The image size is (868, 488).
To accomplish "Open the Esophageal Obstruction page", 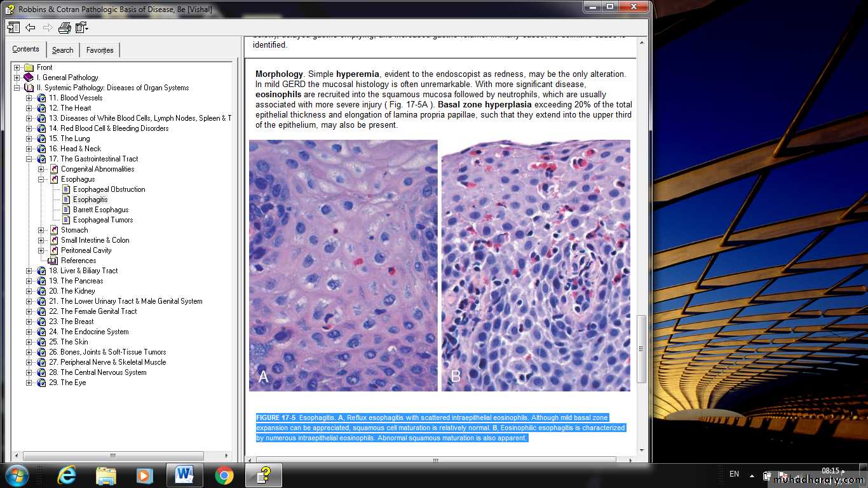I will click(109, 189).
